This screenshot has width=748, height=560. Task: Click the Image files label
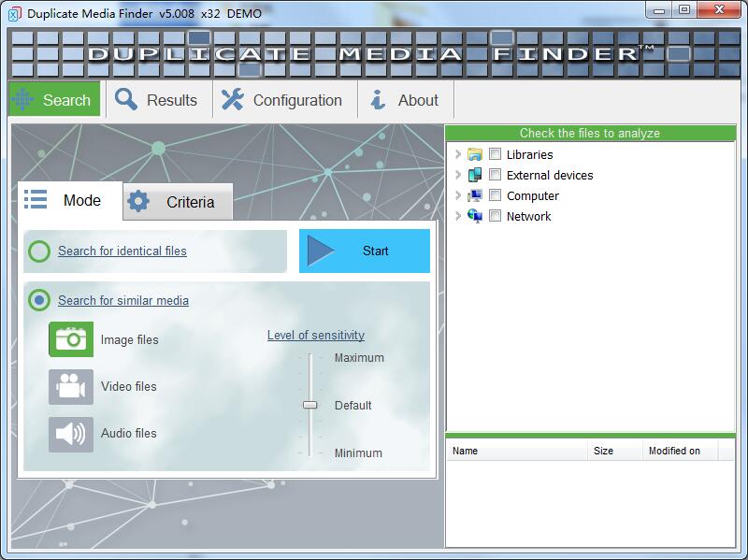point(129,339)
